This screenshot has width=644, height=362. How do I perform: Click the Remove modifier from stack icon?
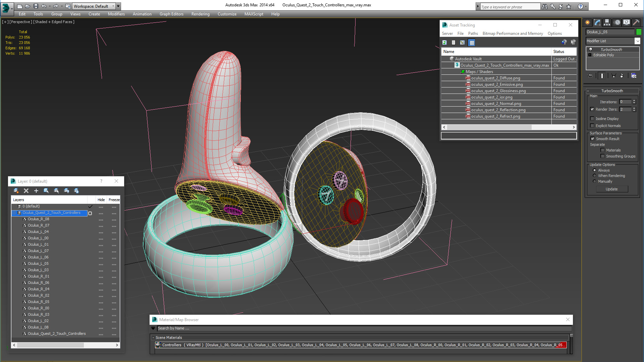pos(622,76)
